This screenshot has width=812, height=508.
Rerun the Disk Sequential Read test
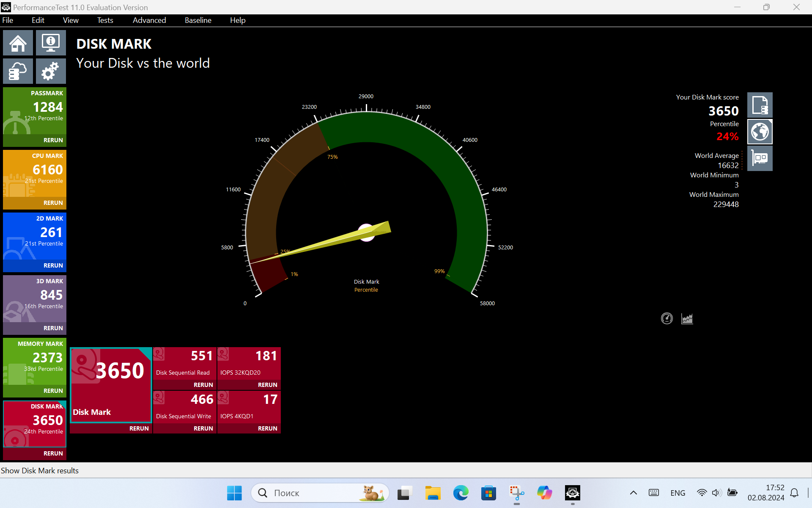pos(203,385)
